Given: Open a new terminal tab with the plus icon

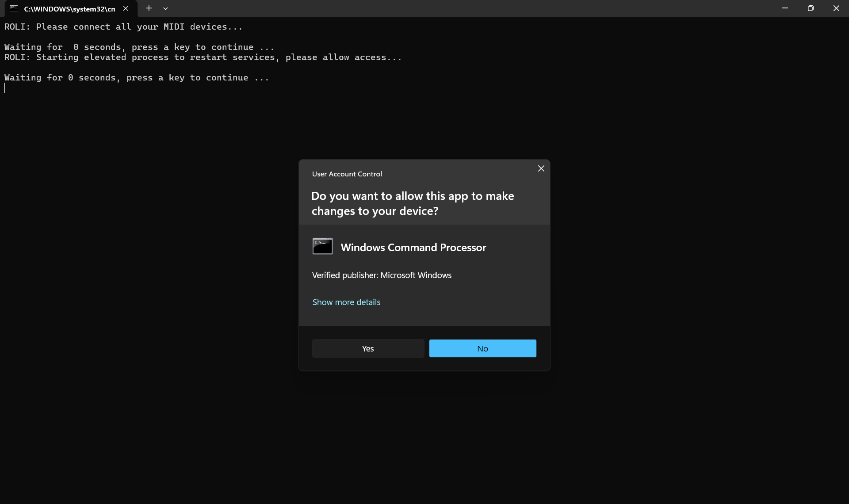Looking at the screenshot, I should [x=149, y=8].
